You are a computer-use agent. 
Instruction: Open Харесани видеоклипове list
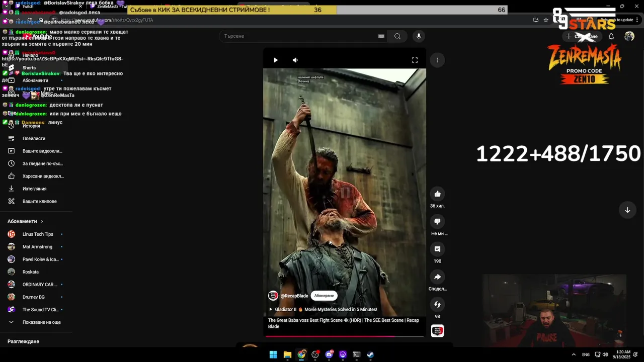[35, 176]
